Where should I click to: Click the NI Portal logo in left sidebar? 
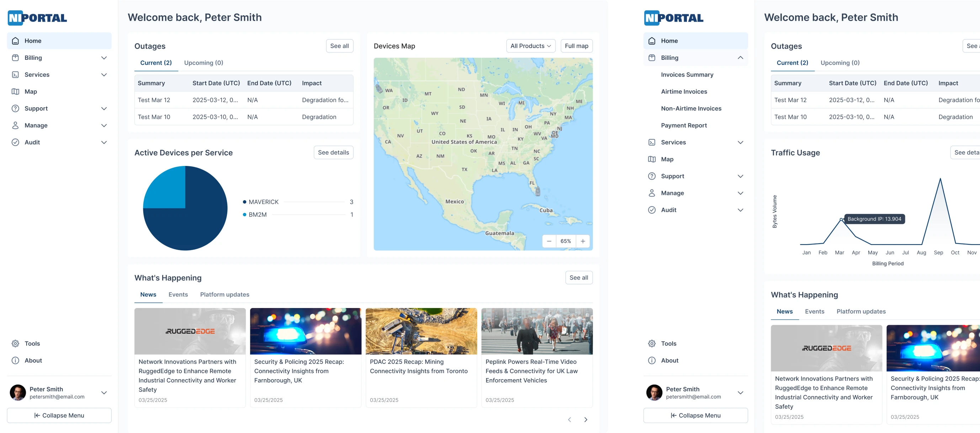[x=37, y=18]
